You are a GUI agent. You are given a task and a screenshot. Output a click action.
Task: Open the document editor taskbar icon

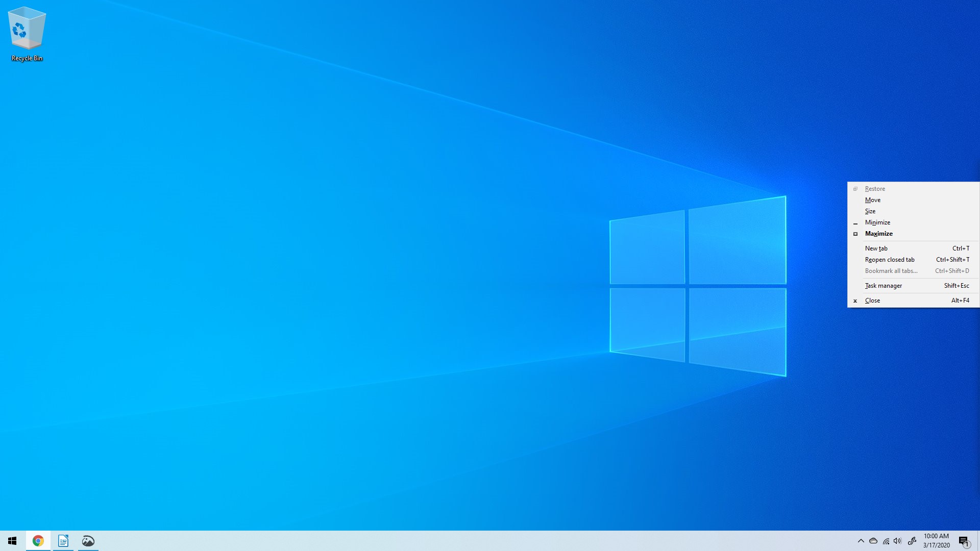point(63,541)
